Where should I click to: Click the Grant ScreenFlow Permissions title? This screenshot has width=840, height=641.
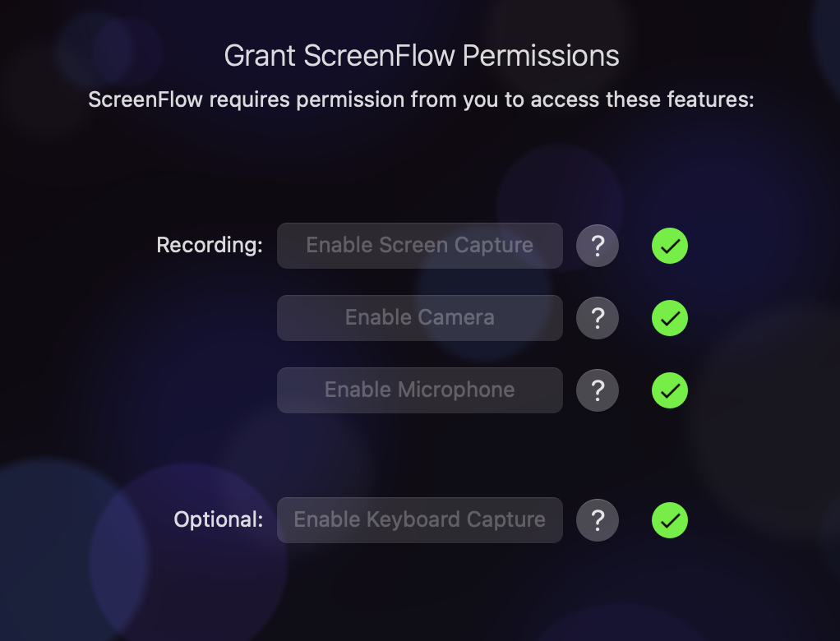point(422,56)
